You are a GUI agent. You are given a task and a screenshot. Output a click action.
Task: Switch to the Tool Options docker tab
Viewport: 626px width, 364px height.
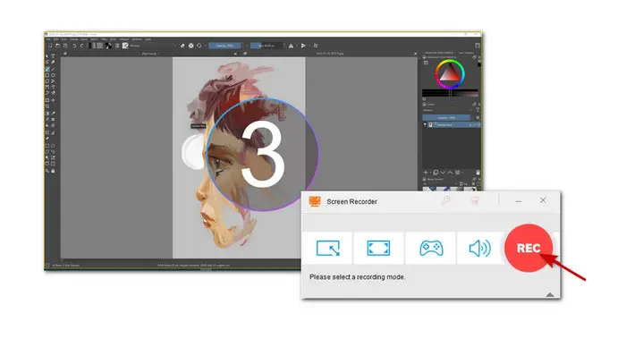pos(466,53)
